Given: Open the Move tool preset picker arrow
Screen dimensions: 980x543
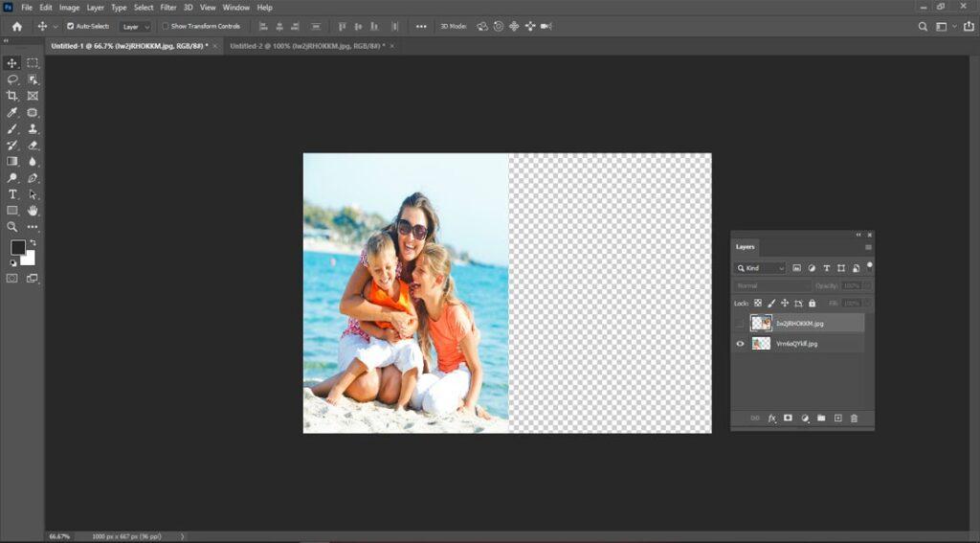Looking at the screenshot, I should click(x=55, y=26).
